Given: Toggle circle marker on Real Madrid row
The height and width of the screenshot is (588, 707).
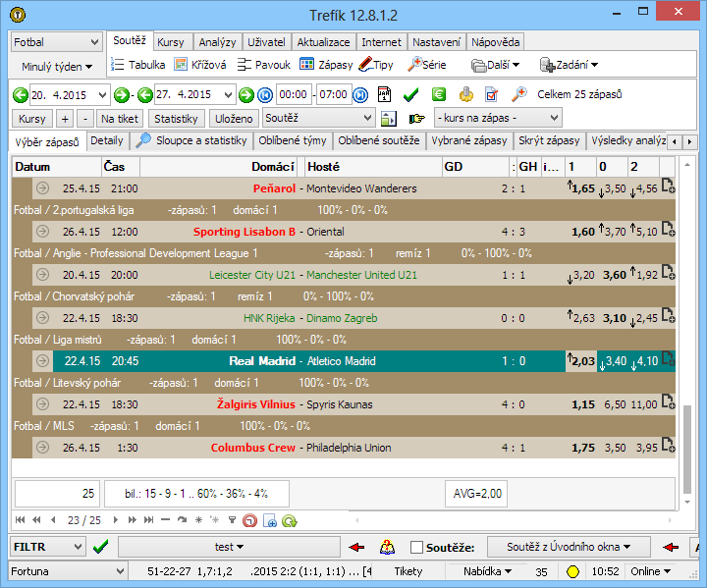Looking at the screenshot, I should click(42, 360).
